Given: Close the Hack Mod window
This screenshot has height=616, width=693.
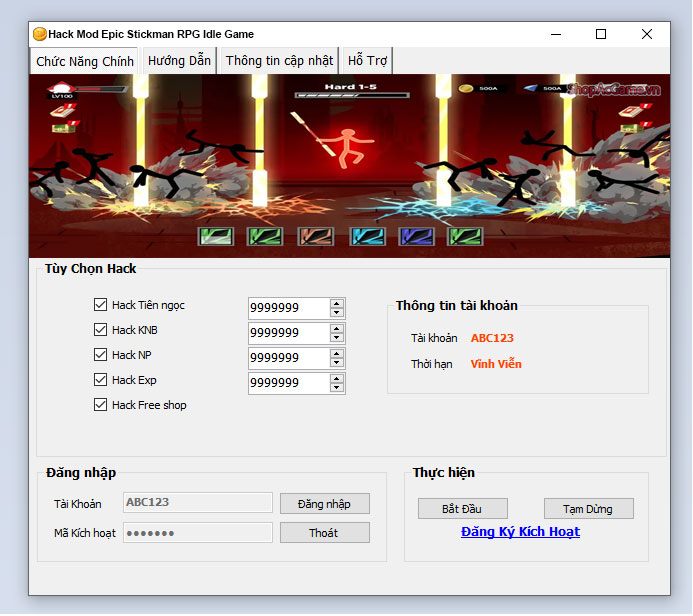Looking at the screenshot, I should [647, 34].
